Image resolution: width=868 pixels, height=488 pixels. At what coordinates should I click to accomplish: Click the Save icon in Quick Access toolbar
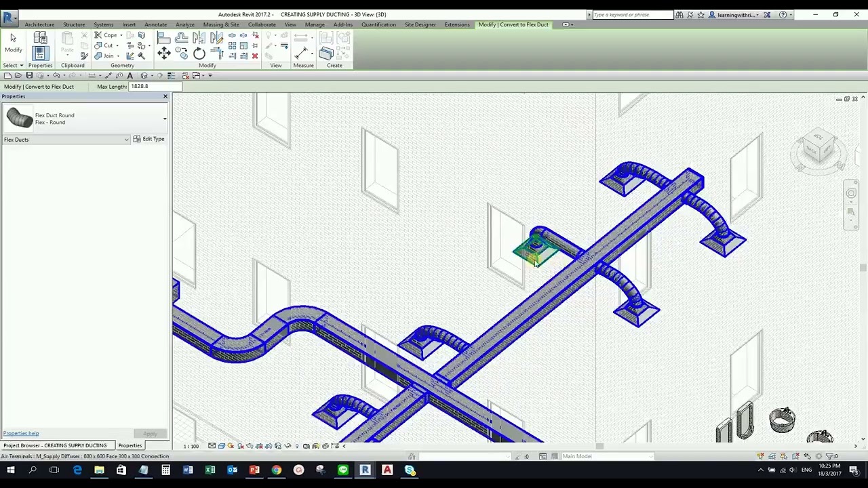click(x=29, y=75)
